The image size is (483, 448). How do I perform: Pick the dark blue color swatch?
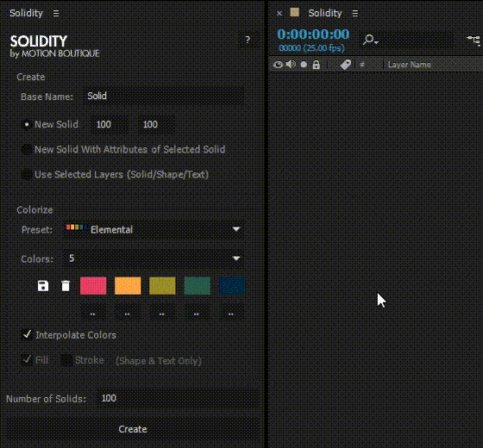coord(232,286)
